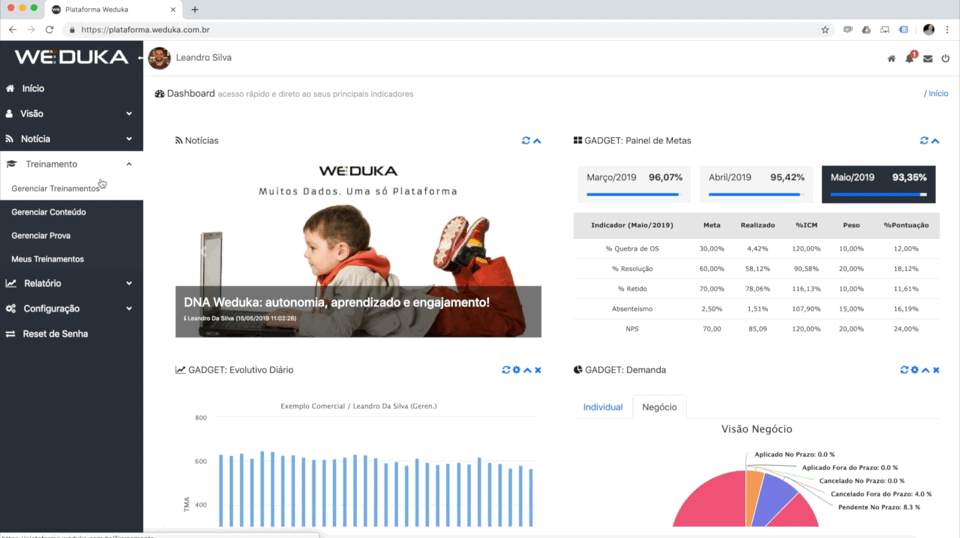960x538 pixels.
Task: Switch to the Individual tab in Demanda
Action: [602, 407]
